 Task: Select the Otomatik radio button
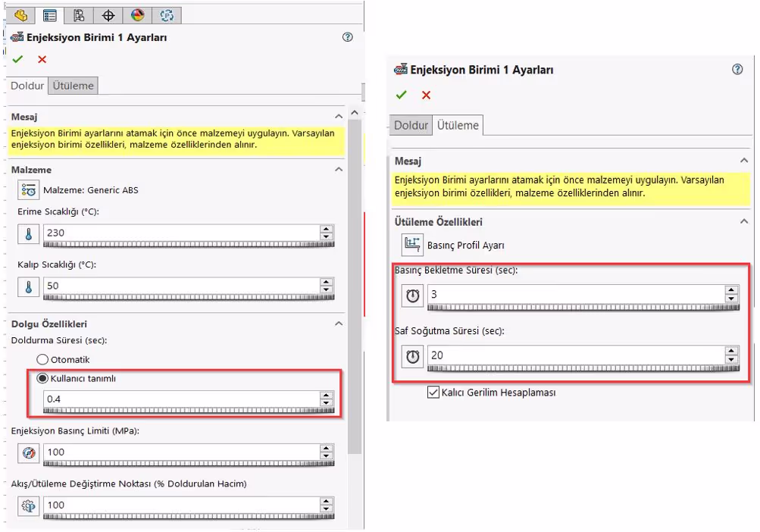[x=42, y=359]
